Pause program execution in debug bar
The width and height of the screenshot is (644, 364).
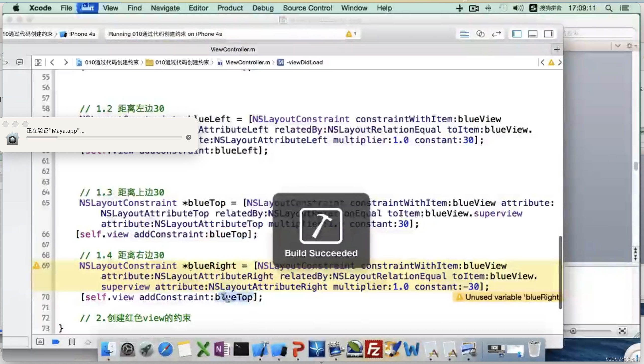72,342
